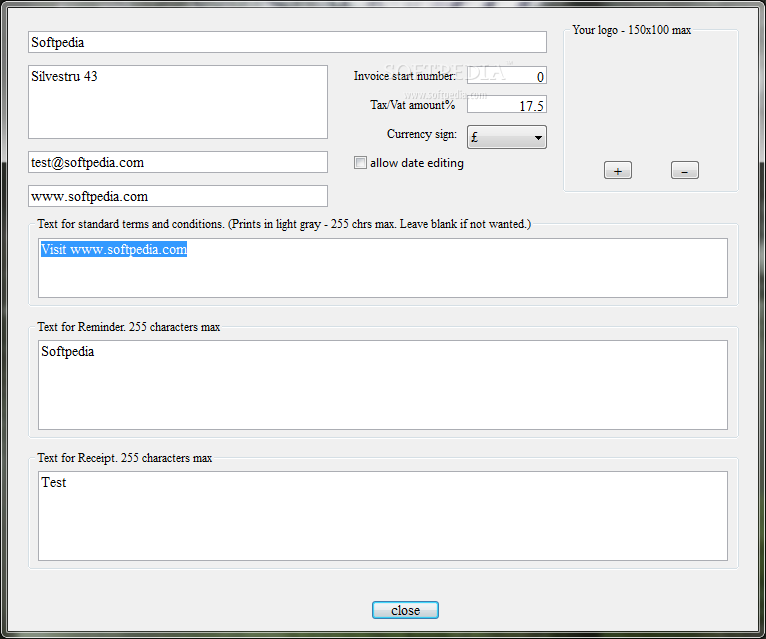Enable the allow date editing checkbox
The image size is (766, 639).
360,163
